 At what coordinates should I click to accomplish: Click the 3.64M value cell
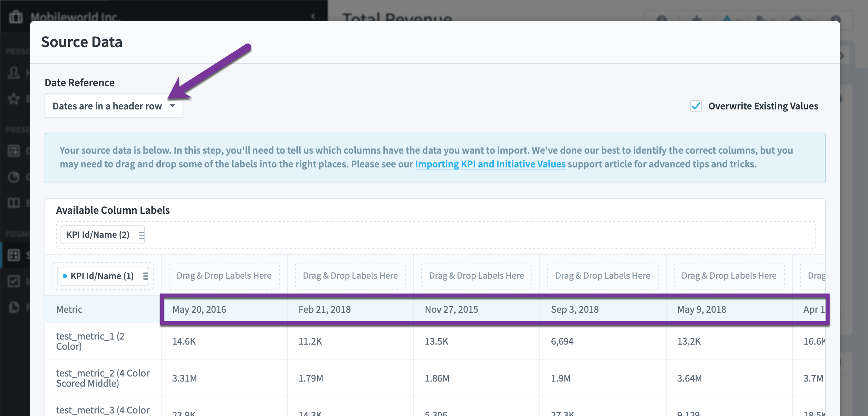pyautogui.click(x=729, y=378)
